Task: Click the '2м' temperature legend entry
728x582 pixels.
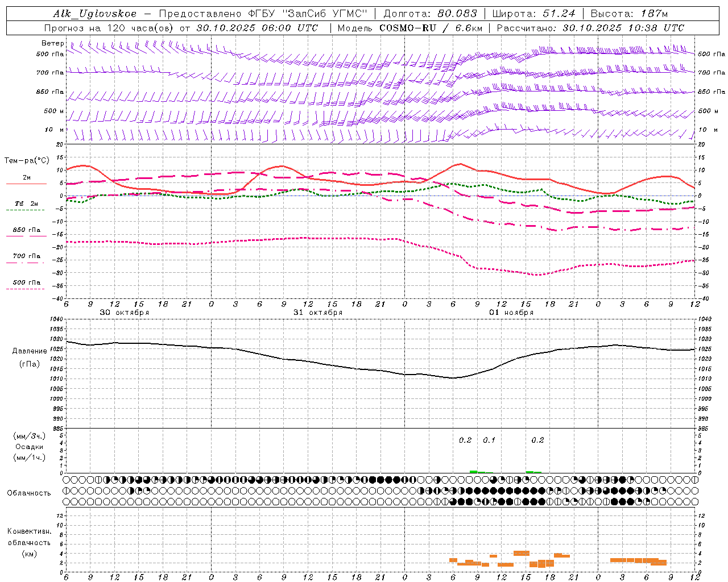Action: (27, 177)
